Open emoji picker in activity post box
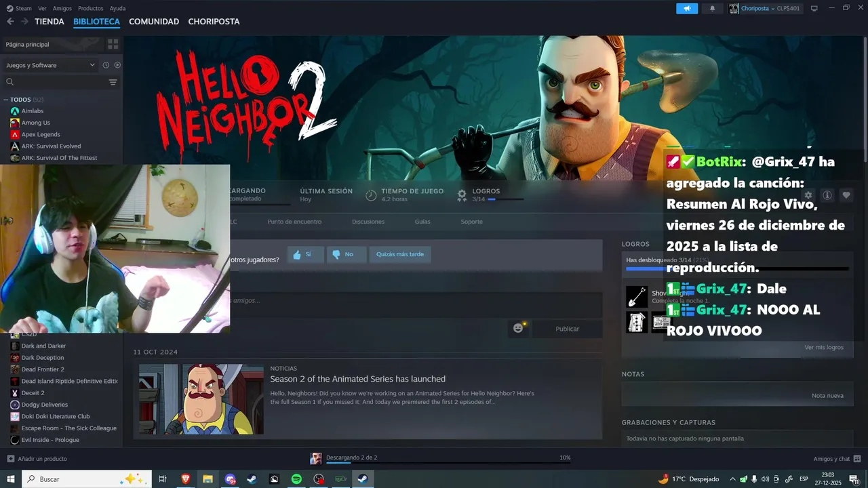The image size is (868, 488). click(x=519, y=328)
